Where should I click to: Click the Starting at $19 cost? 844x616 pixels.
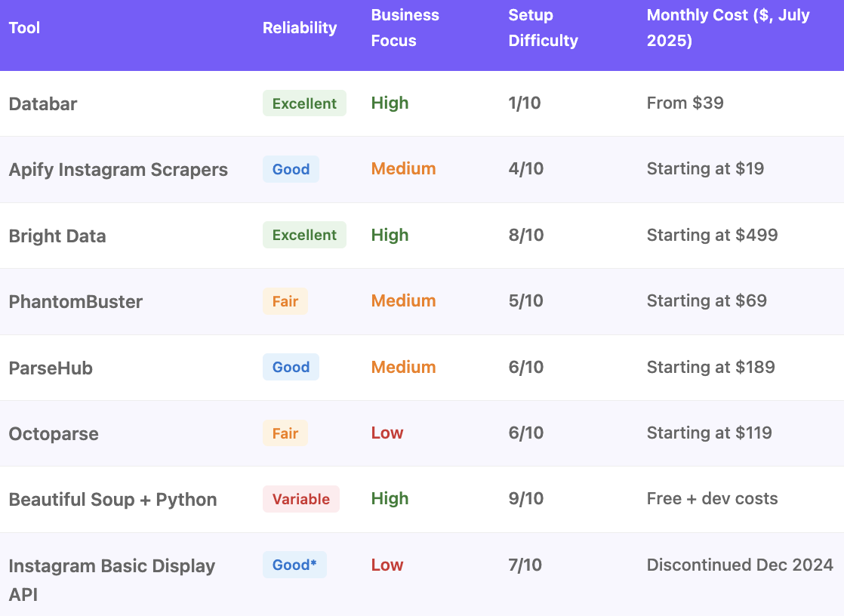(x=705, y=168)
